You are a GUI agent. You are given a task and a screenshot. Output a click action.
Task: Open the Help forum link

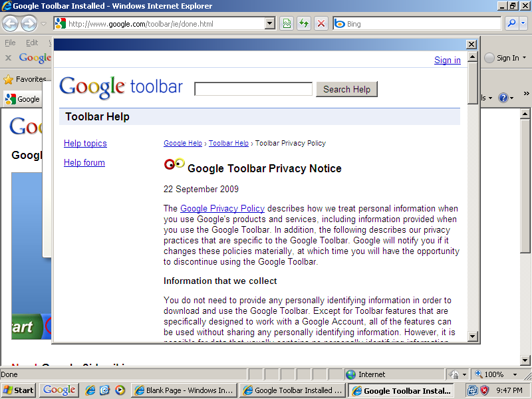(x=84, y=162)
